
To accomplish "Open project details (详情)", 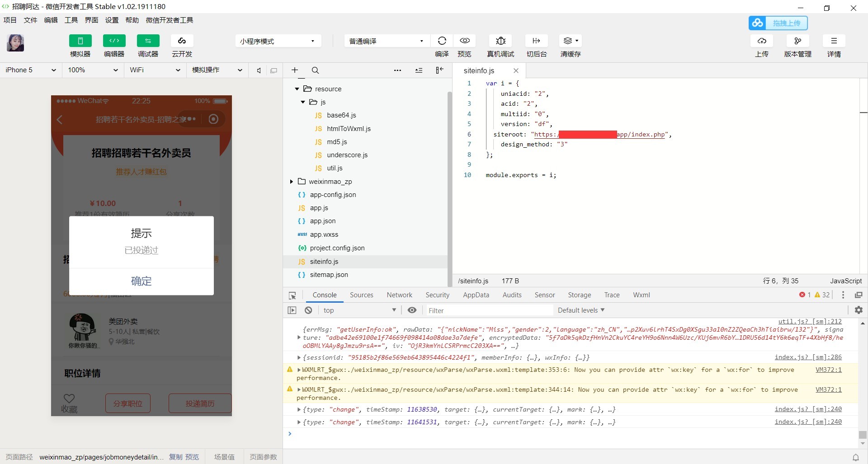I will (834, 41).
